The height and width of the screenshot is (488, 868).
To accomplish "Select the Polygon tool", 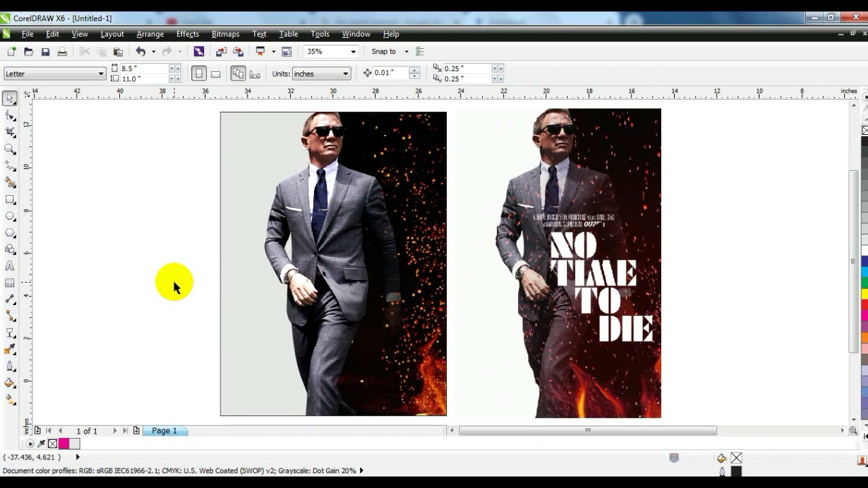I will (10, 232).
